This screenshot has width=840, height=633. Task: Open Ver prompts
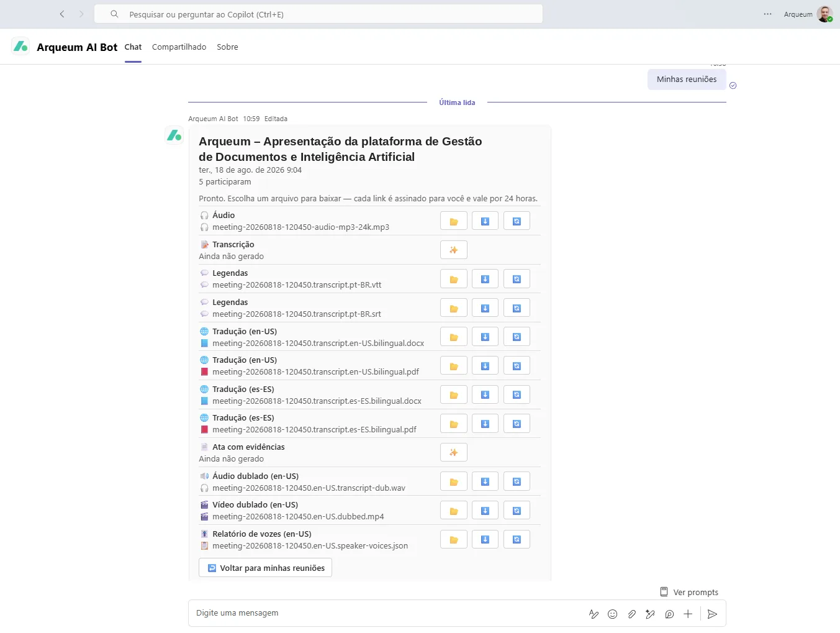click(689, 592)
